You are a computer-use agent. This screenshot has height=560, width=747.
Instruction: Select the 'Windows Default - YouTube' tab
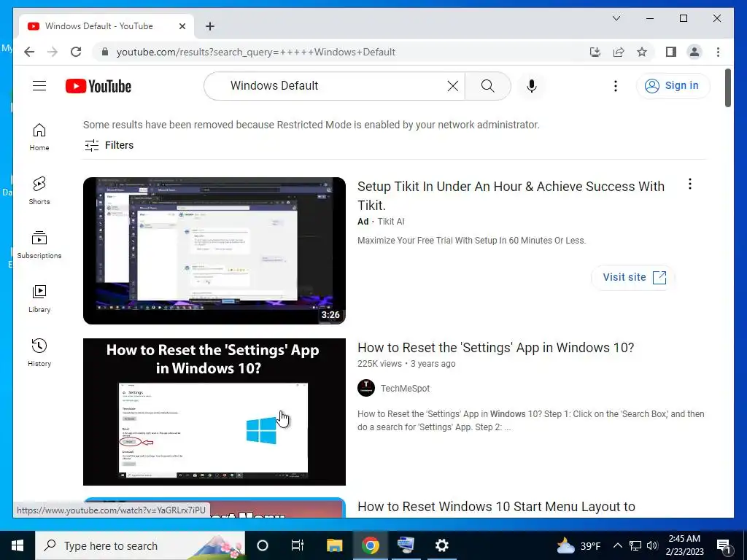point(107,26)
